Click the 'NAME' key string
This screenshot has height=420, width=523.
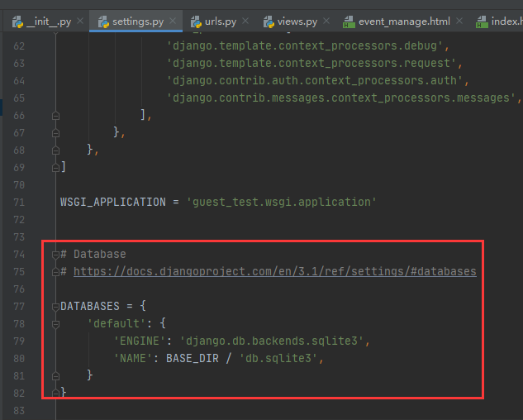click(x=133, y=358)
